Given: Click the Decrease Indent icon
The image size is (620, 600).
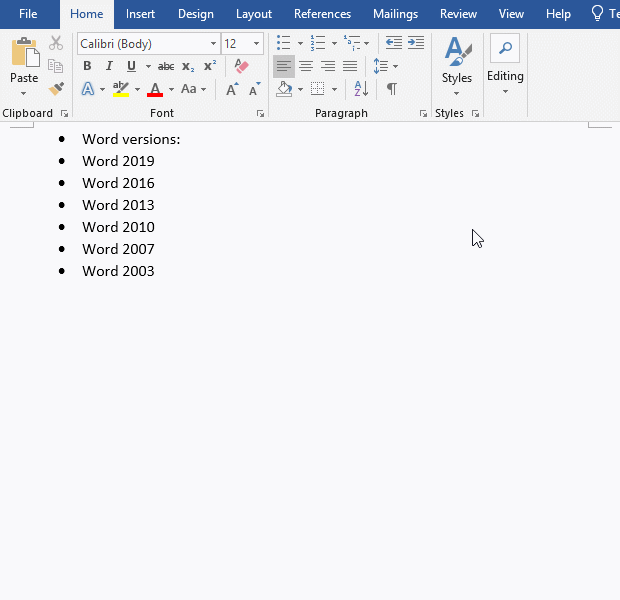Looking at the screenshot, I should [394, 43].
